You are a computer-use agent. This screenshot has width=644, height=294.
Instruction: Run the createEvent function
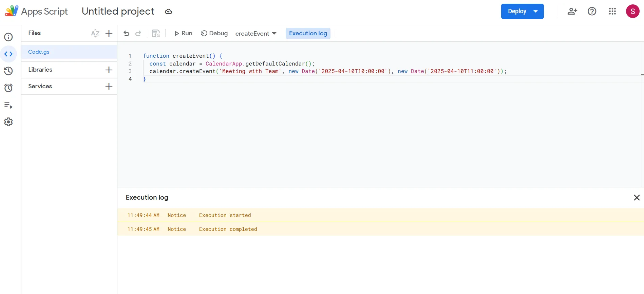183,33
